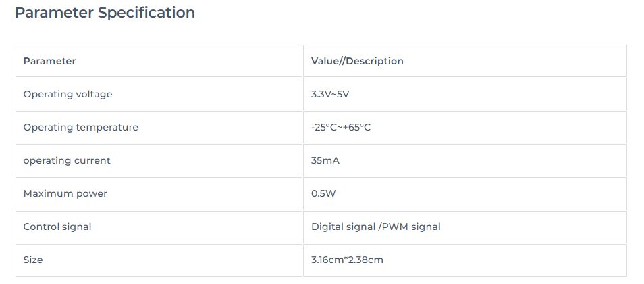644x284 pixels.
Task: Click the word 'Parameter' in the page heading
Action: [54, 13]
